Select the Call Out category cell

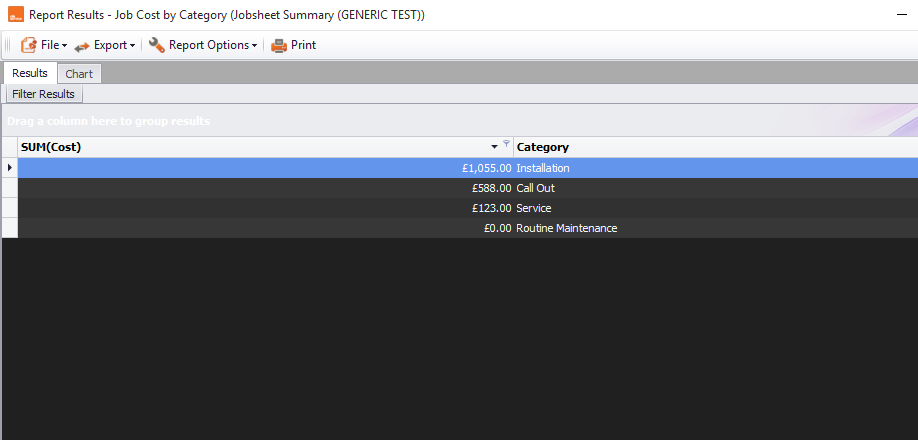pos(716,188)
